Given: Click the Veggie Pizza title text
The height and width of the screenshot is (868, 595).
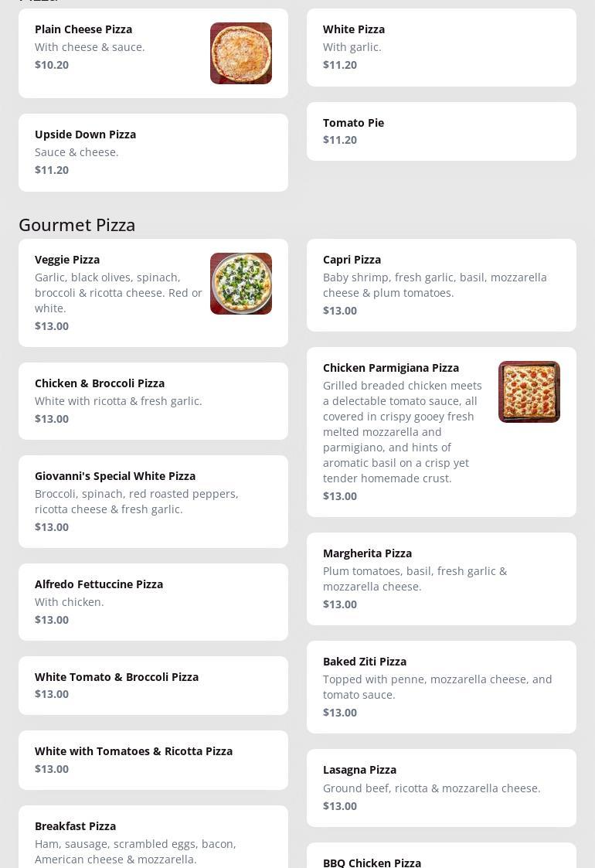Looking at the screenshot, I should click(67, 260).
